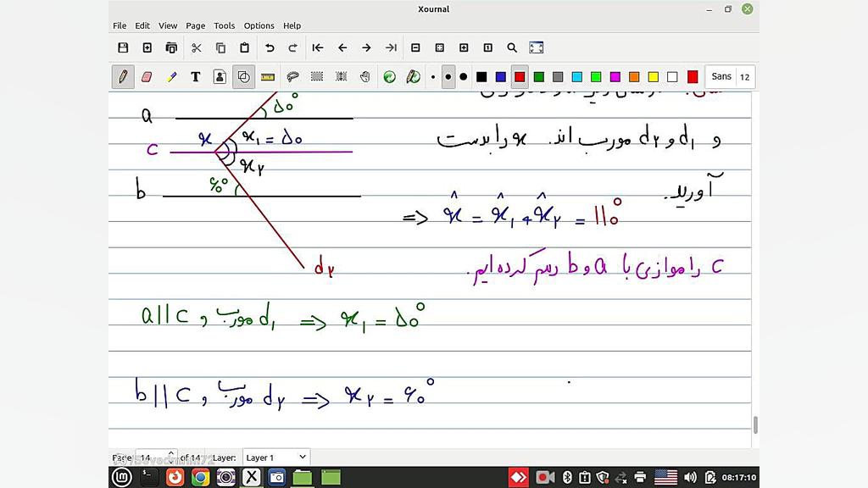Cut selection with the scissors icon
Viewport: 868px width, 488px height.
click(x=197, y=47)
